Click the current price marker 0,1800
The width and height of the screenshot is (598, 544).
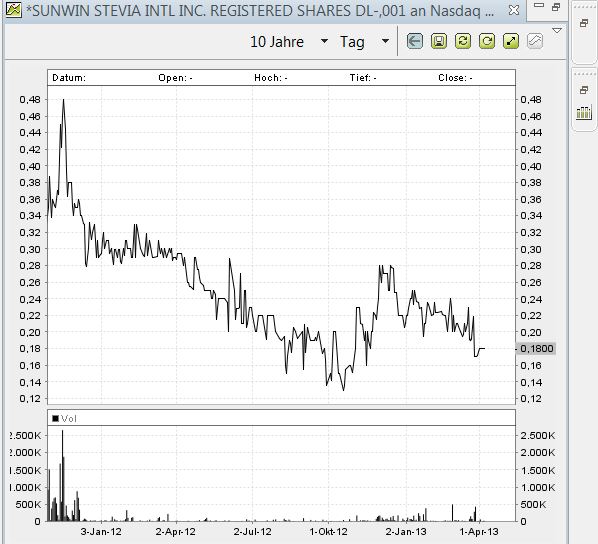[535, 348]
